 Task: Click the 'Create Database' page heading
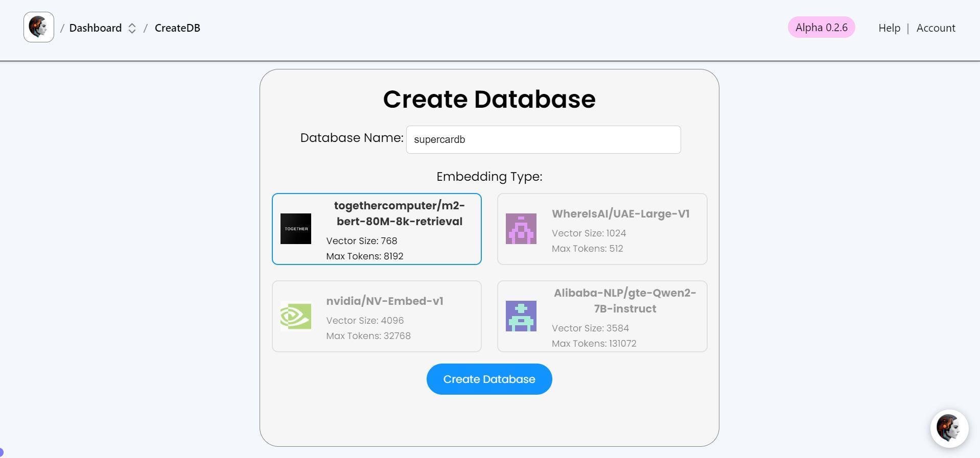pos(489,99)
